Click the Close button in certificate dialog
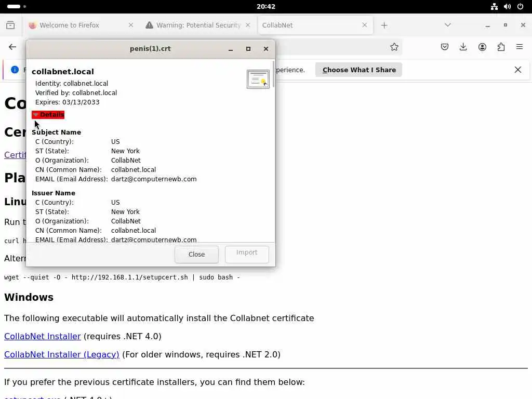 196,254
